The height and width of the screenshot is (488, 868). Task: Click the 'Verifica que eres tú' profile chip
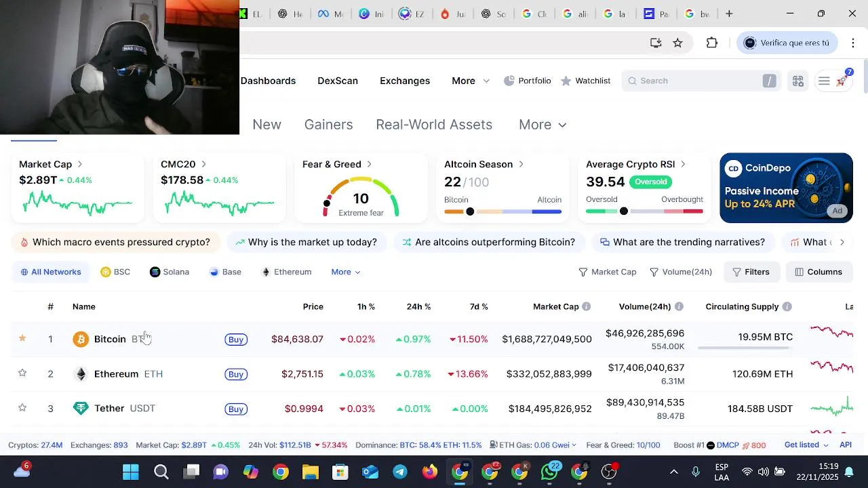tap(787, 43)
